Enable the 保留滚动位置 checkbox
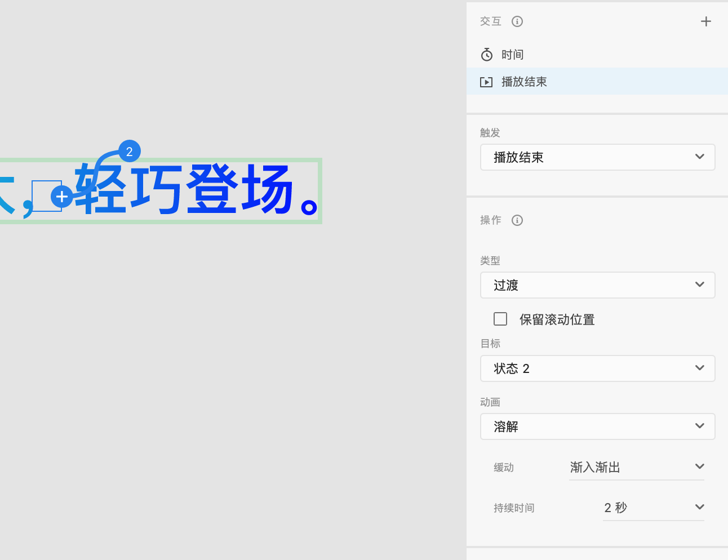The width and height of the screenshot is (728, 560). (x=500, y=319)
